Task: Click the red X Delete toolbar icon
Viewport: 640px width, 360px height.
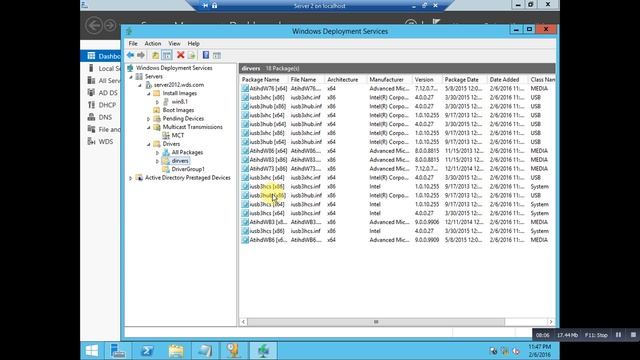Action: coord(180,55)
